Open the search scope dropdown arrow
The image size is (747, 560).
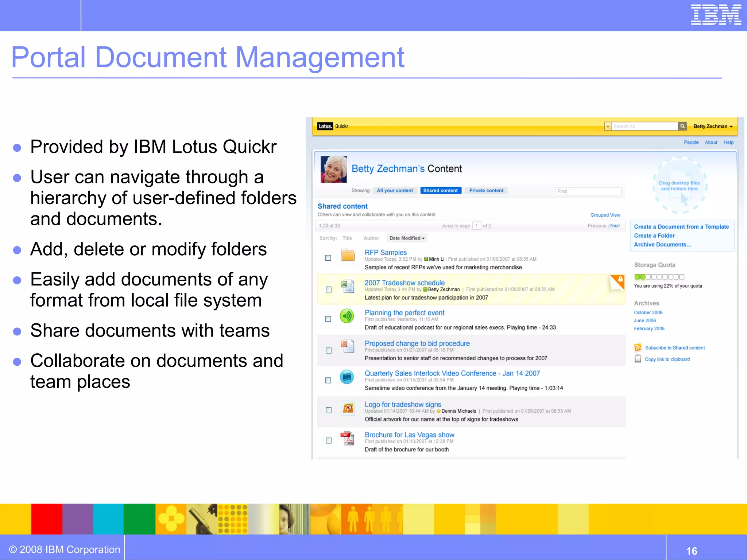tap(608, 126)
